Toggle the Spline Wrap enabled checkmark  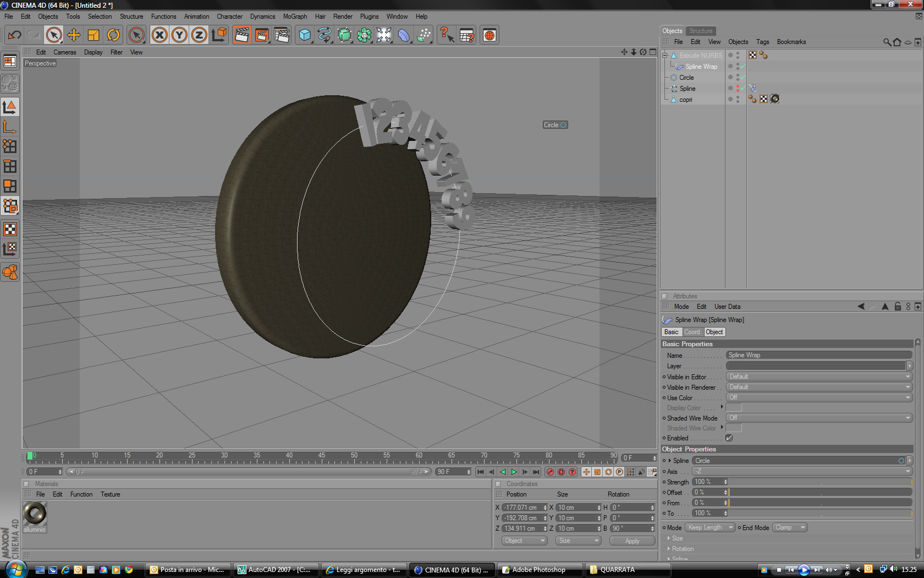click(x=743, y=67)
